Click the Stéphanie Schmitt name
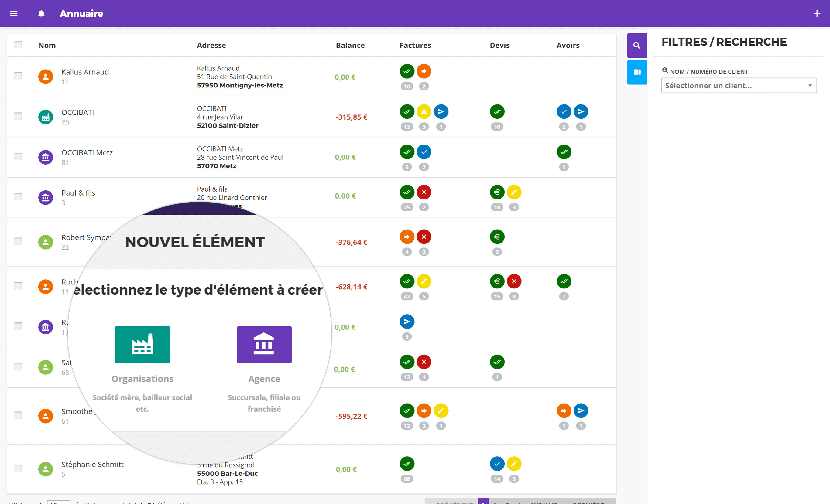 pyautogui.click(x=92, y=464)
